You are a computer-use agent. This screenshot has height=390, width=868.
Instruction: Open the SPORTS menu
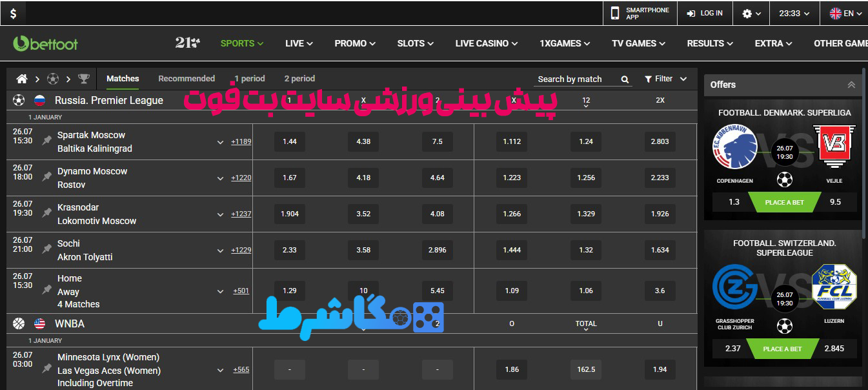coord(242,43)
